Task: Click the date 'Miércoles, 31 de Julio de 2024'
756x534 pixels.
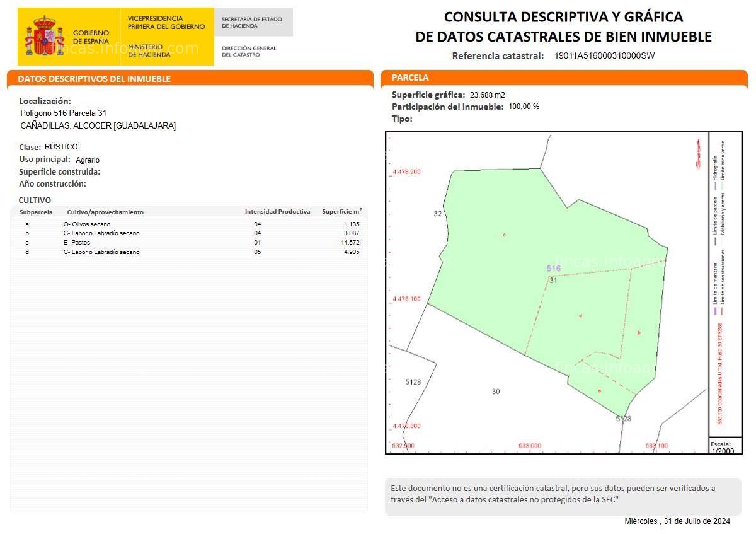Action: point(677,521)
